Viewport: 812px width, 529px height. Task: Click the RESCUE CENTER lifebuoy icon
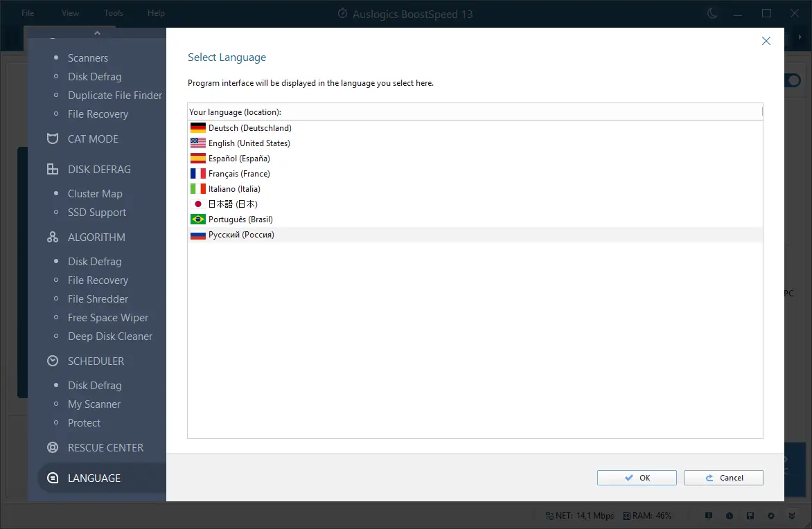52,448
